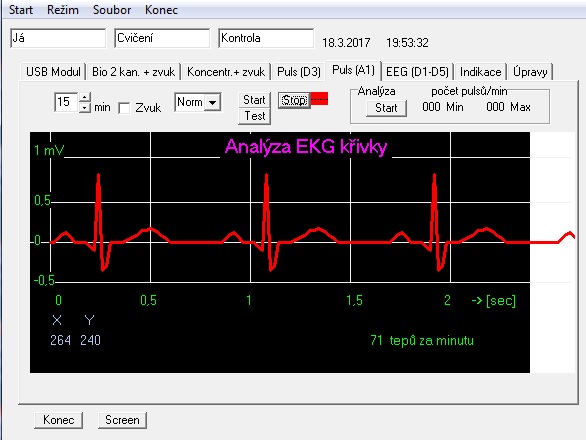Open the Úpravy tab
The image size is (586, 440).
click(x=530, y=71)
